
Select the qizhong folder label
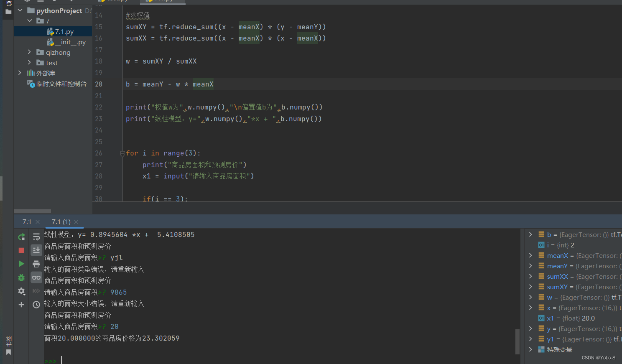tap(58, 52)
